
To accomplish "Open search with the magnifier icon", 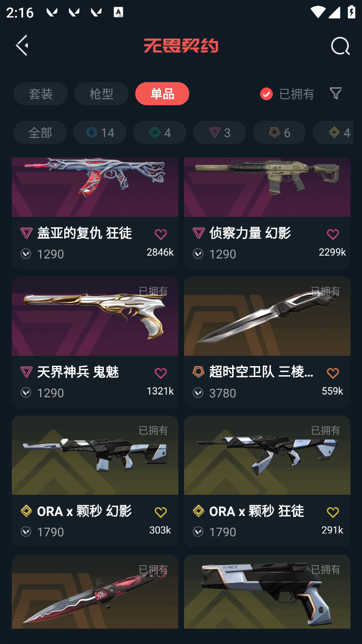I will click(340, 46).
